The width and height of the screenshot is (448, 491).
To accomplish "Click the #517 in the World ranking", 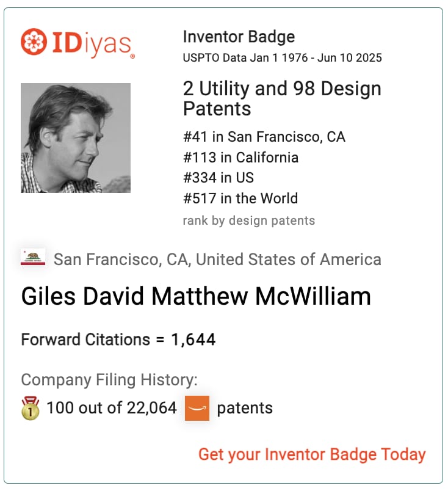I will click(x=240, y=198).
